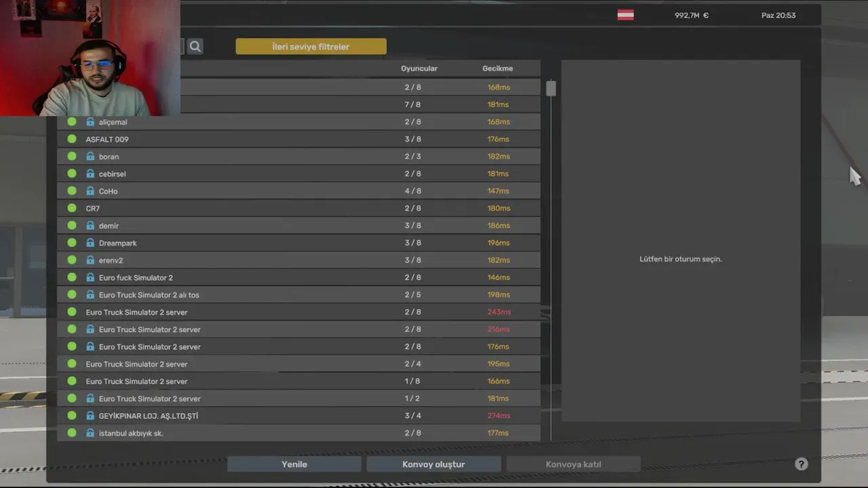
Task: Select Euro Truck Simulator 2 alı tos session
Action: click(298, 295)
